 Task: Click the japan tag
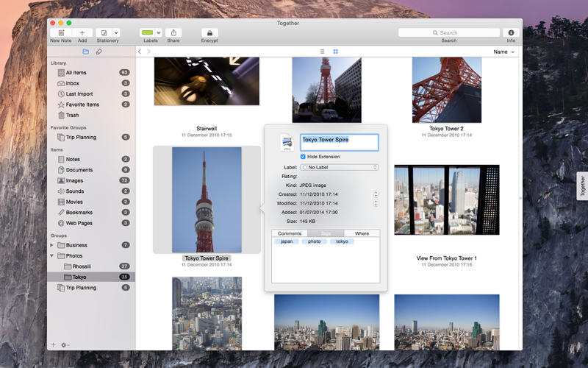287,241
